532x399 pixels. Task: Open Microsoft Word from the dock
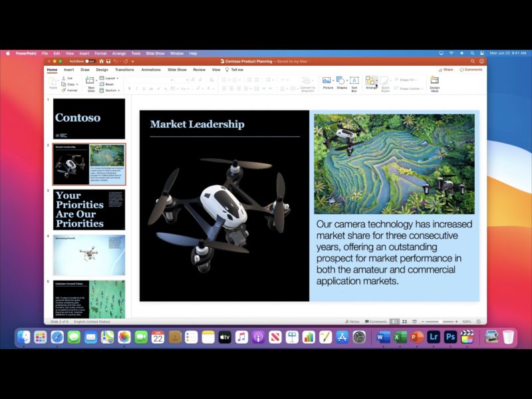coord(384,337)
